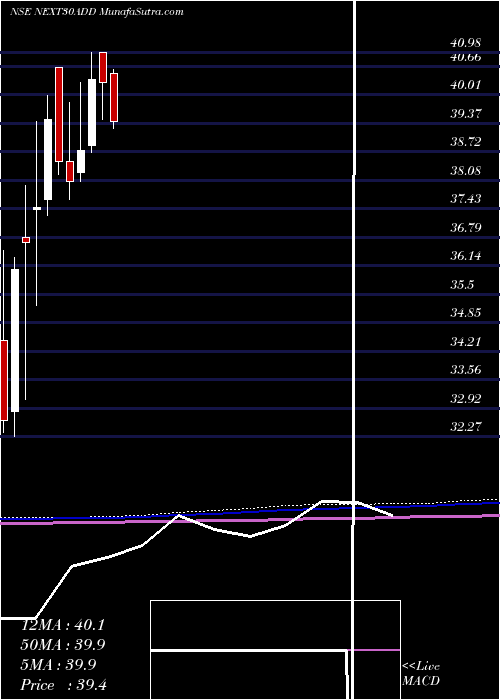Click the 5MA : 39.9 readout
Image resolution: width=500 pixels, height=700 pixels.
58,665
